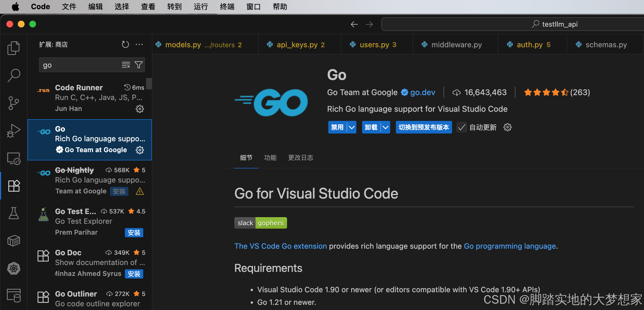Open the 帮助 menu
This screenshot has height=310, width=644.
click(x=280, y=7)
